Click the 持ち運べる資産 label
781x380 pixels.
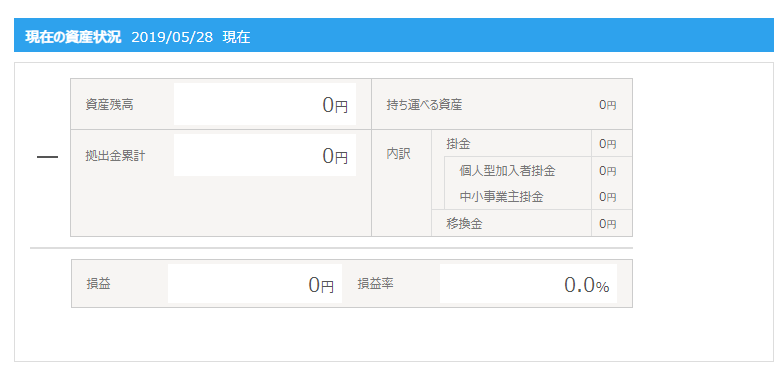pos(424,105)
